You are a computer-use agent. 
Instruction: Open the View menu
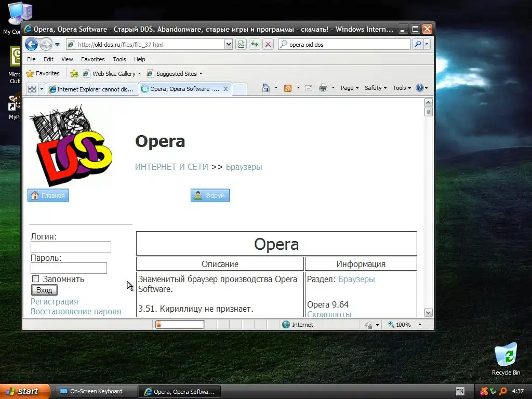click(67, 59)
